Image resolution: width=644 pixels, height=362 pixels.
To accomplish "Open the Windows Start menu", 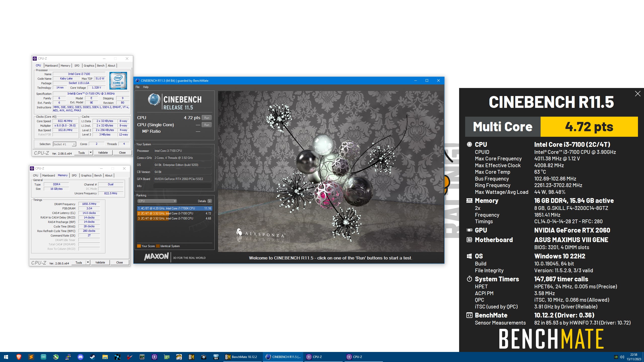I will (x=6, y=357).
